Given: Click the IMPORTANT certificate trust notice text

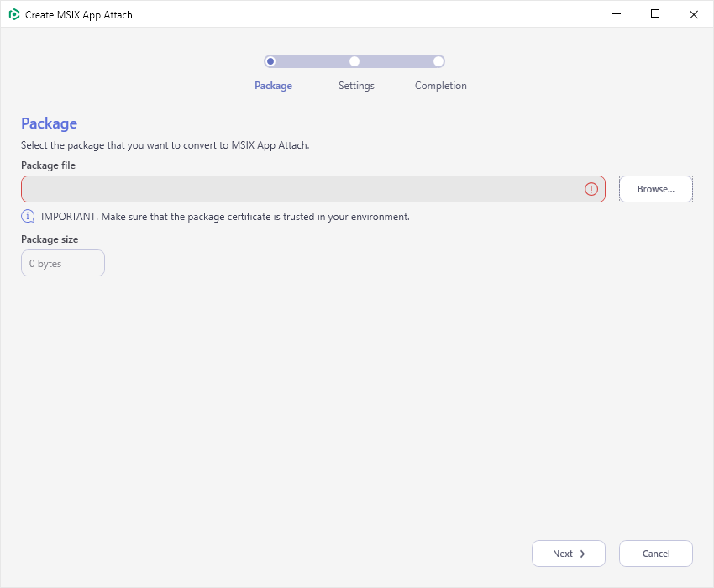Looking at the screenshot, I should pyautogui.click(x=225, y=217).
